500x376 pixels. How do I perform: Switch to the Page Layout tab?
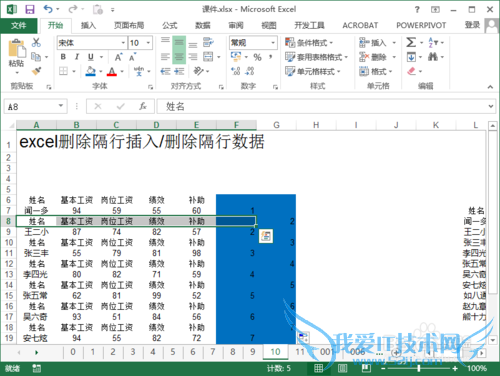[129, 25]
